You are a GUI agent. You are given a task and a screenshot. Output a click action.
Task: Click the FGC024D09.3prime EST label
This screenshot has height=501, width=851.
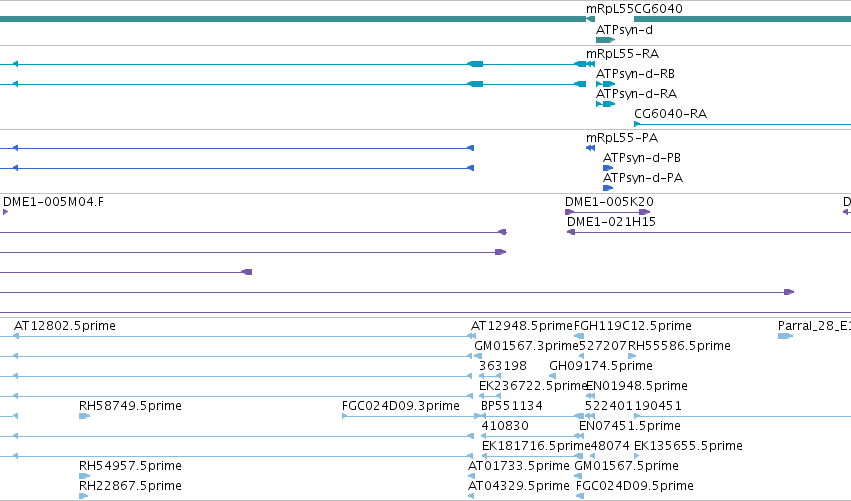(x=401, y=406)
